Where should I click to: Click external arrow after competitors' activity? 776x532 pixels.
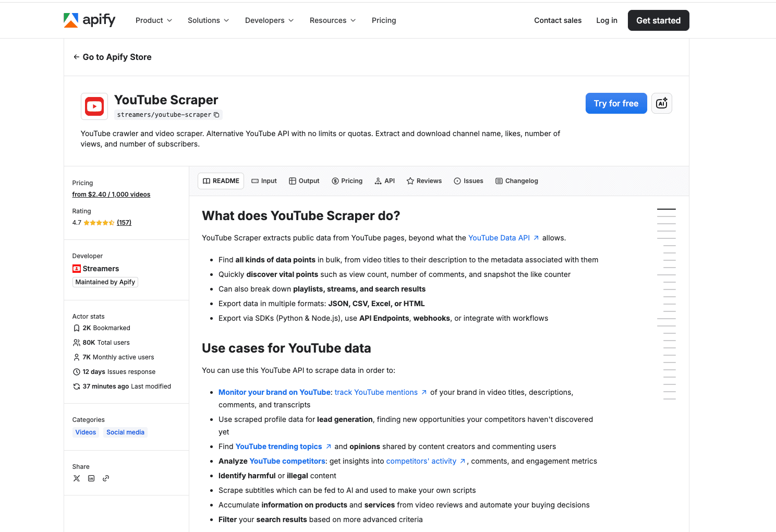coord(463,461)
